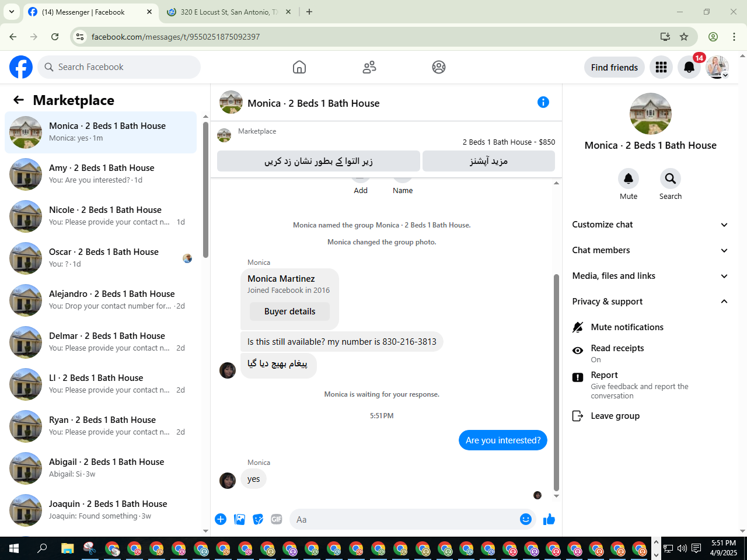This screenshot has height=560, width=747.
Task: Open Delmar's 2 Beds 1 Bath House chat
Action: pos(101,342)
